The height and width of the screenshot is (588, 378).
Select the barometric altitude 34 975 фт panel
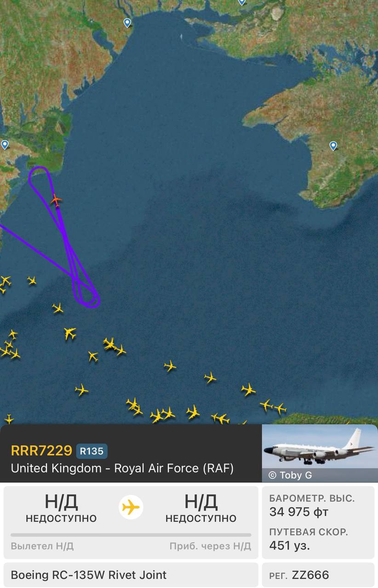[318, 505]
